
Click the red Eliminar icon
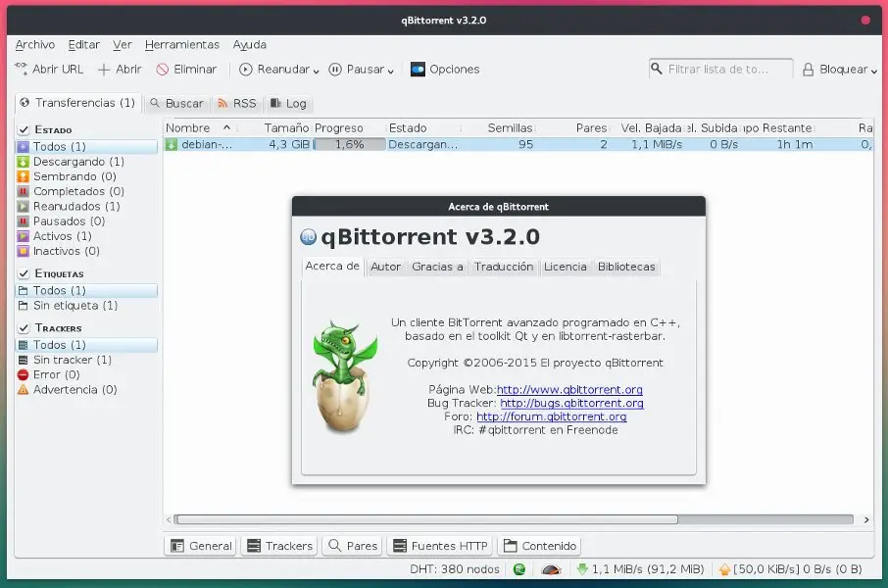(163, 70)
